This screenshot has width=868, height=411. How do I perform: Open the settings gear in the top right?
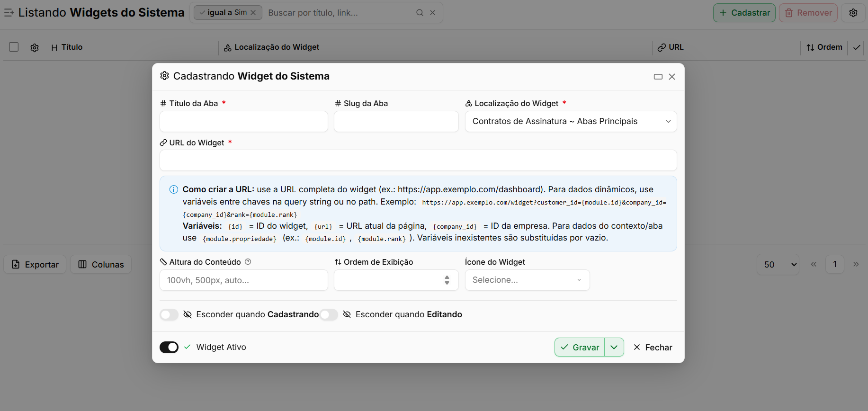pos(853,13)
